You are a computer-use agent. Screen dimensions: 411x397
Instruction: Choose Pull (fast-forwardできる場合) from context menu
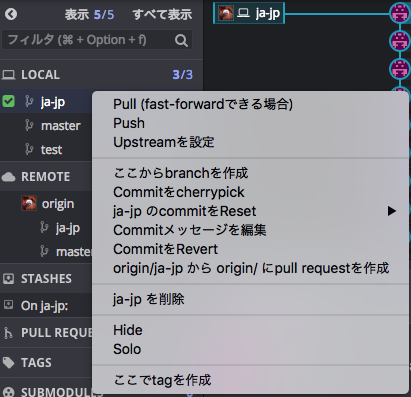(250, 104)
